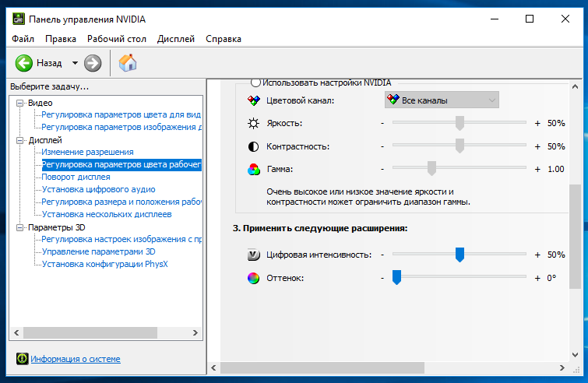Open the Правка menu

[61, 39]
